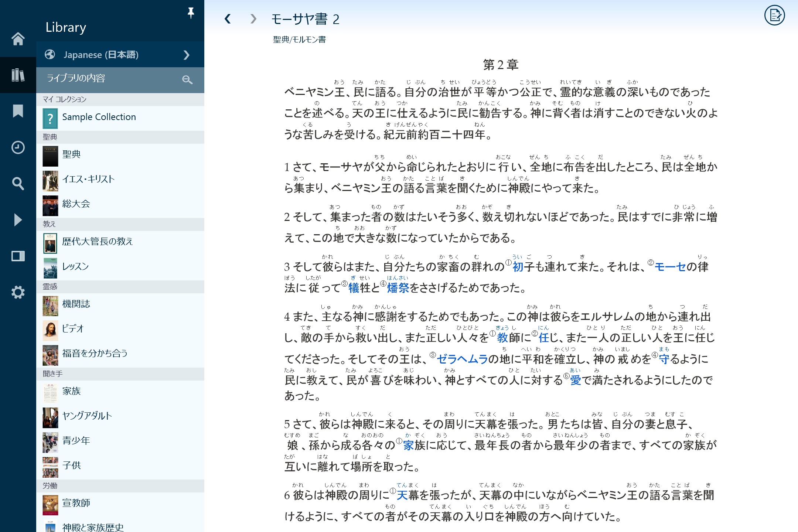Click the library contents search icon
The width and height of the screenshot is (798, 532).
point(187,79)
